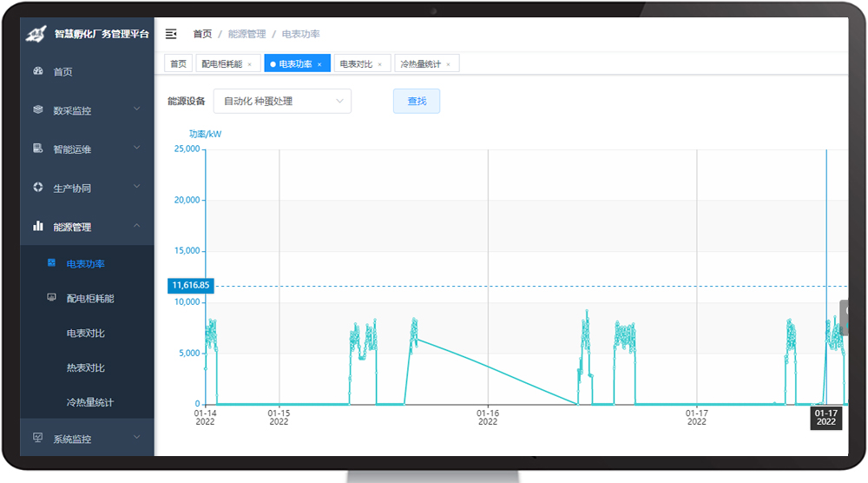Image resolution: width=868 pixels, height=483 pixels.
Task: Close the 配电柜耗能 tab
Action: pyautogui.click(x=250, y=65)
